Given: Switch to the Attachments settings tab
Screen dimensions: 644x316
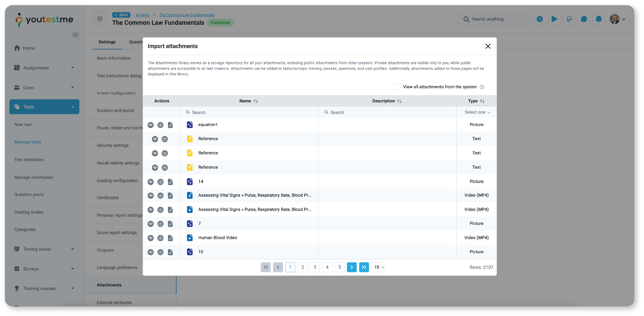Looking at the screenshot, I should (109, 285).
